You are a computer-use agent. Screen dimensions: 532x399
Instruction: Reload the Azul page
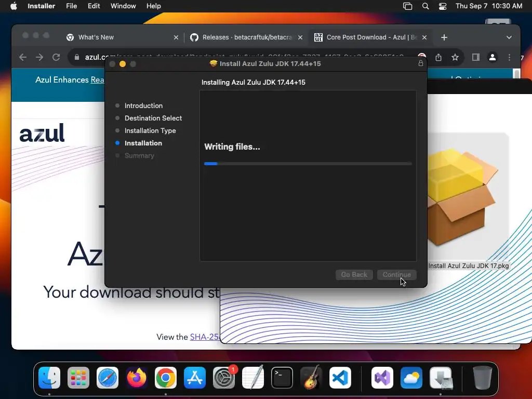56,57
